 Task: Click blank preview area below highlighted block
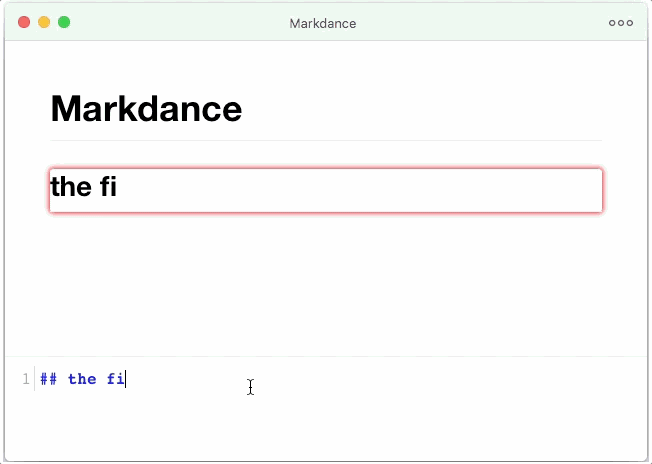click(326, 280)
